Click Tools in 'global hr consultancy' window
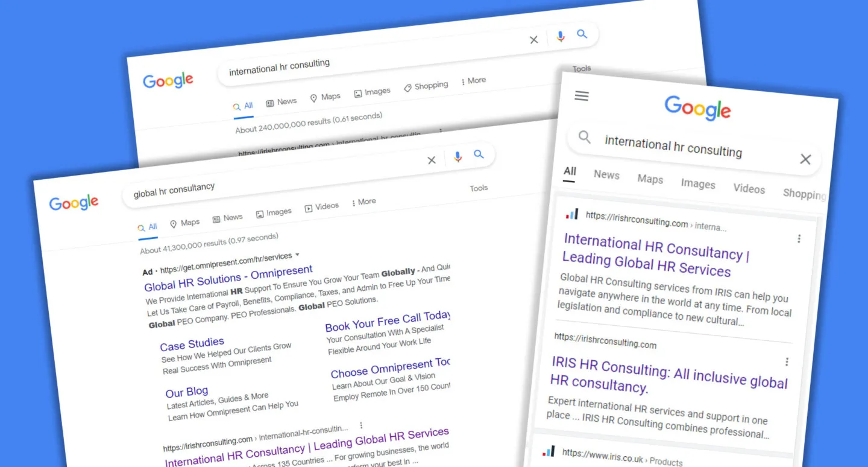 click(479, 188)
